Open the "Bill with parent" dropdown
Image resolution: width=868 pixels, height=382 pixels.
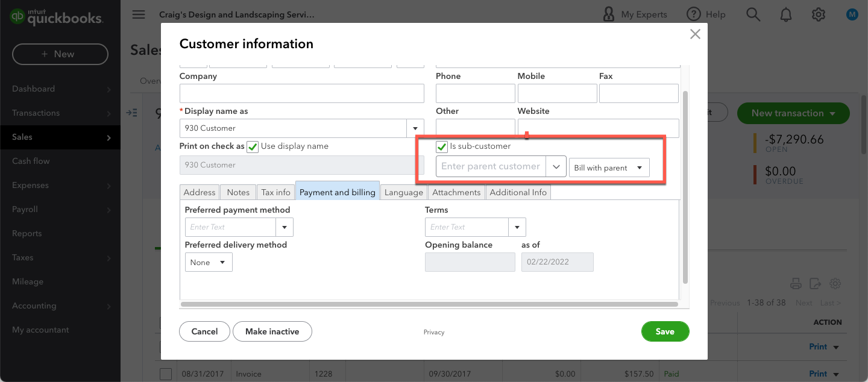point(609,167)
